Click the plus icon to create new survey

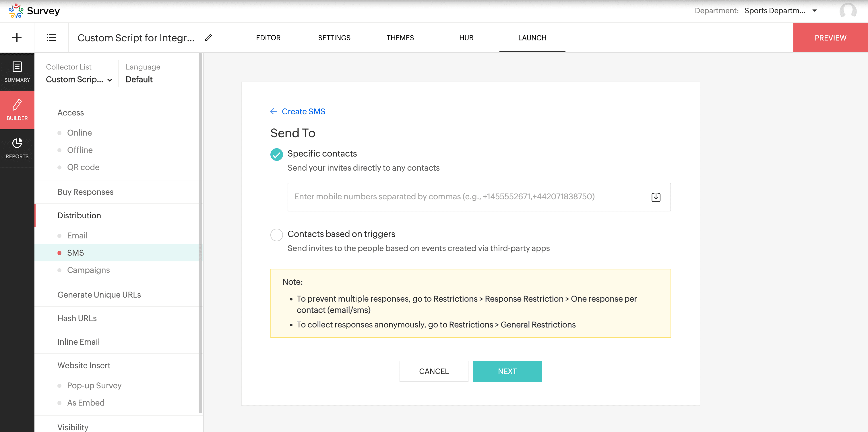(x=17, y=37)
